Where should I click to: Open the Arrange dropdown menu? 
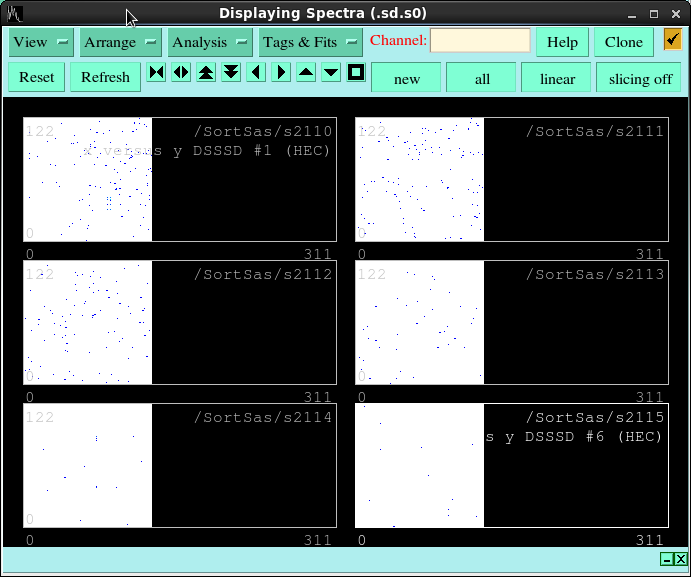[x=121, y=42]
